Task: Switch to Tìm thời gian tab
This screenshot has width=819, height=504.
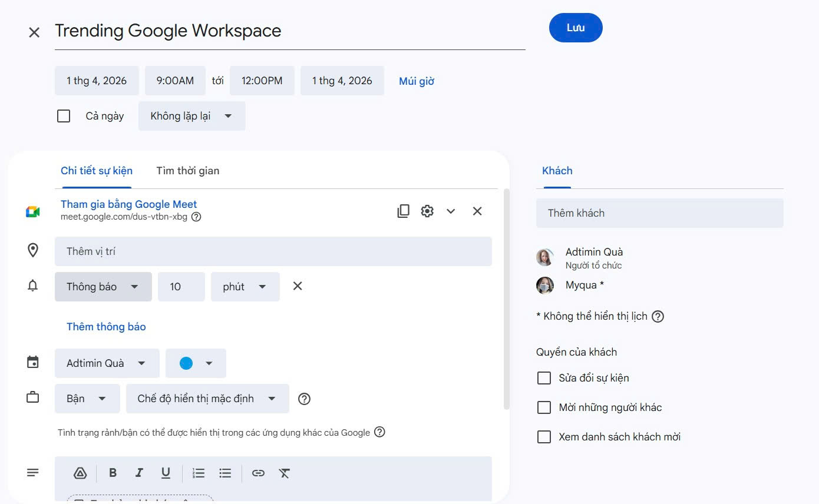Action: point(187,171)
